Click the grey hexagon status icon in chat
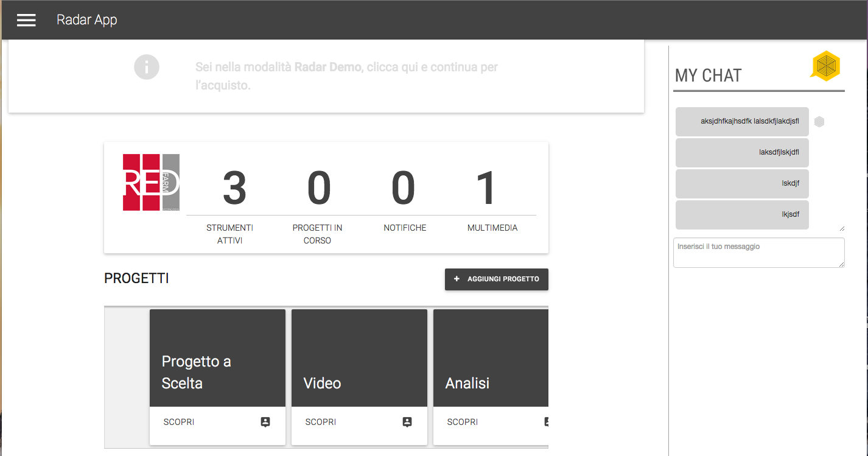This screenshot has height=456, width=868. [819, 122]
